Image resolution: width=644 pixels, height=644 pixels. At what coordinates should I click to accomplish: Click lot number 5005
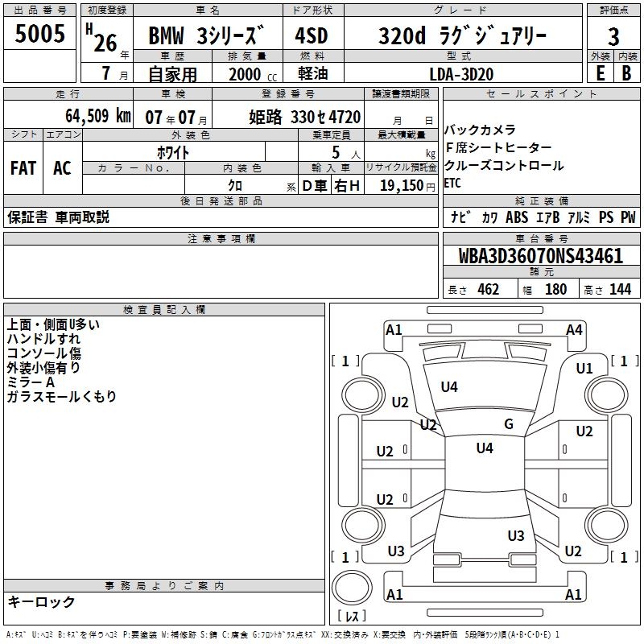(39, 34)
